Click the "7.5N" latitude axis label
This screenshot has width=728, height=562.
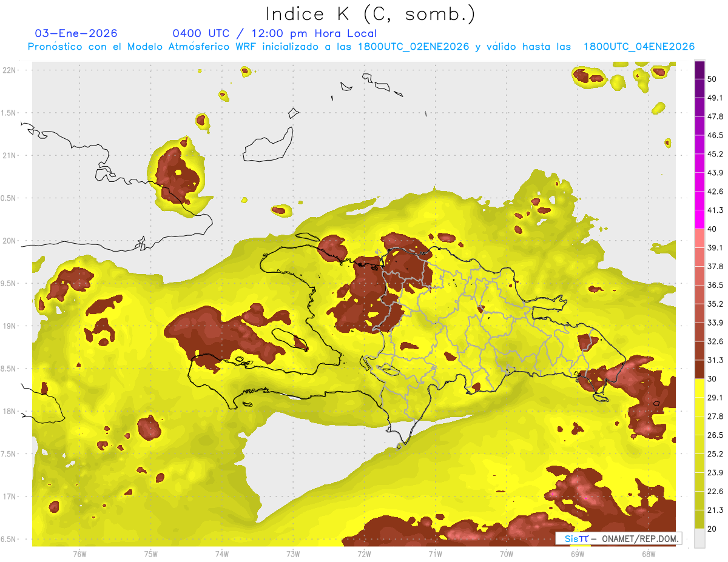(x=9, y=454)
